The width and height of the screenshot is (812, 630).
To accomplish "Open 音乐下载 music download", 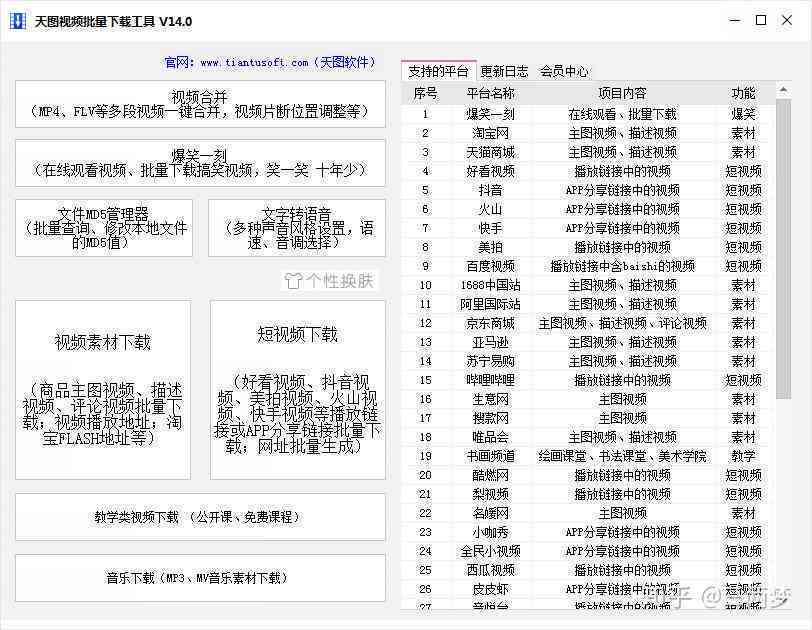I will coord(200,578).
